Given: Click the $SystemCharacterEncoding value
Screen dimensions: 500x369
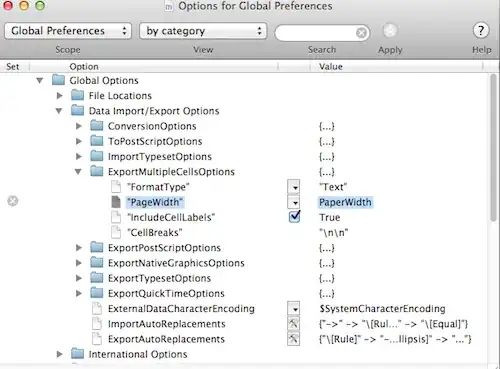Looking at the screenshot, I should click(382, 309).
